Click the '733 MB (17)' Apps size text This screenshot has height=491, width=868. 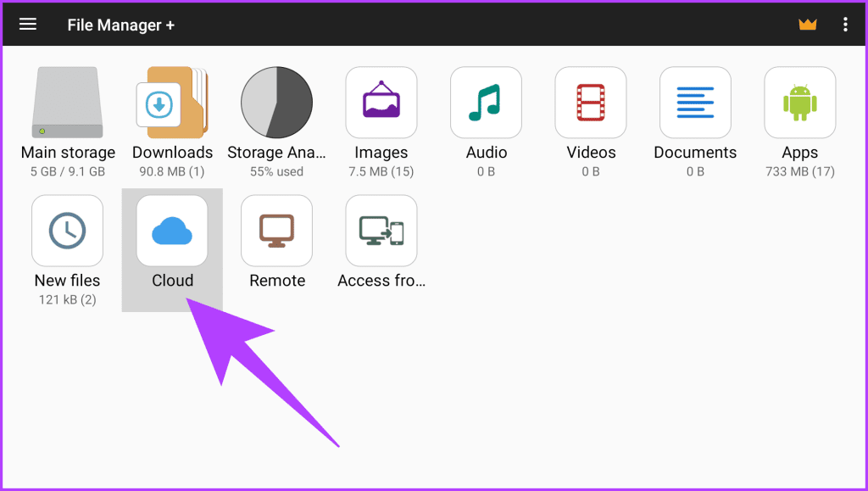pyautogui.click(x=800, y=171)
